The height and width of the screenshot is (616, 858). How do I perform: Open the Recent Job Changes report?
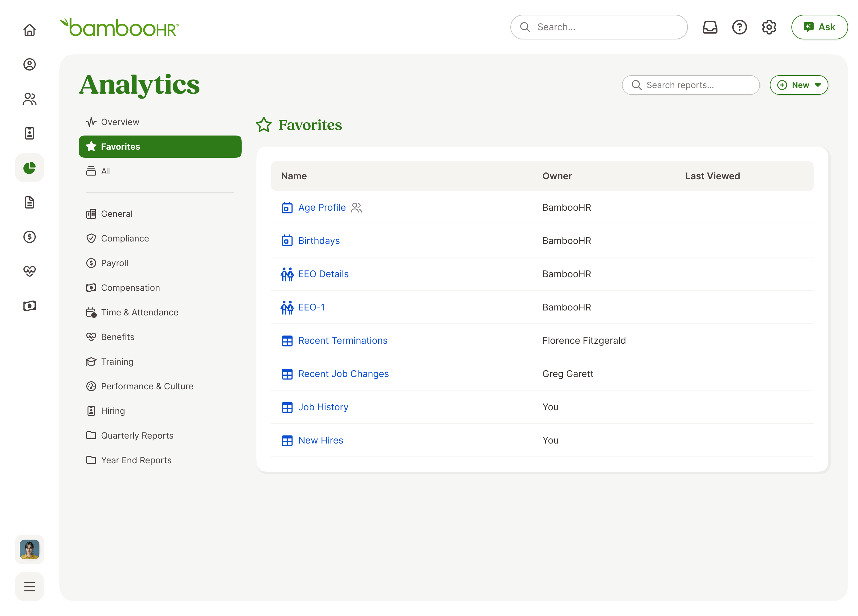[343, 374]
